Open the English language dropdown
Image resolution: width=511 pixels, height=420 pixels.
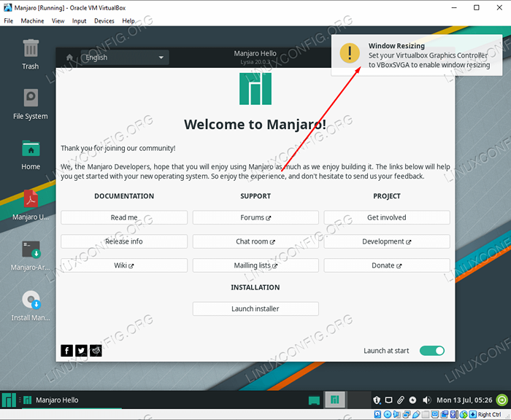(x=125, y=58)
